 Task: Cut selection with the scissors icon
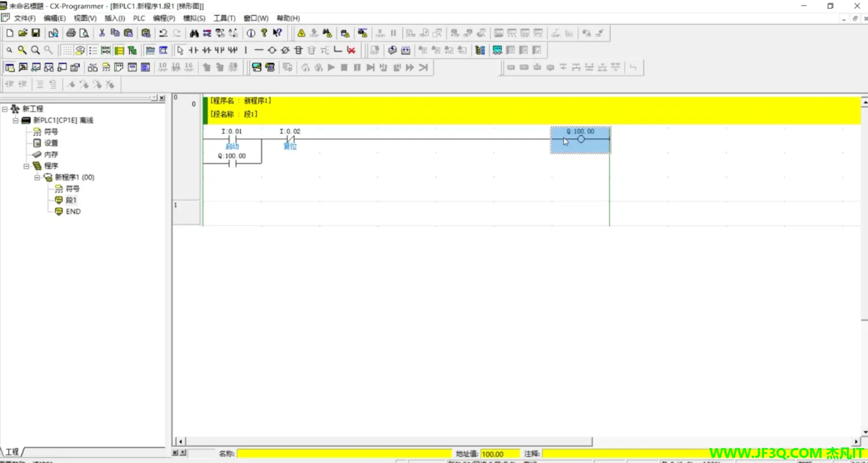point(102,33)
